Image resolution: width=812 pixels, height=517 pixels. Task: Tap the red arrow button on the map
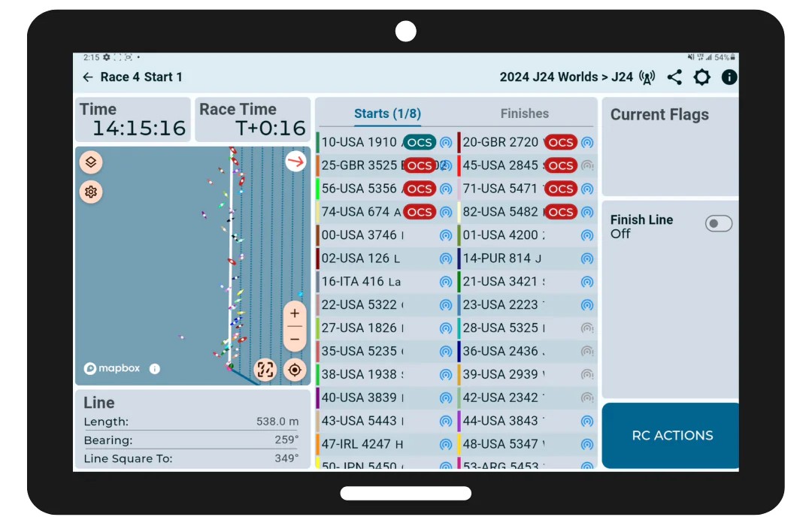[295, 161]
